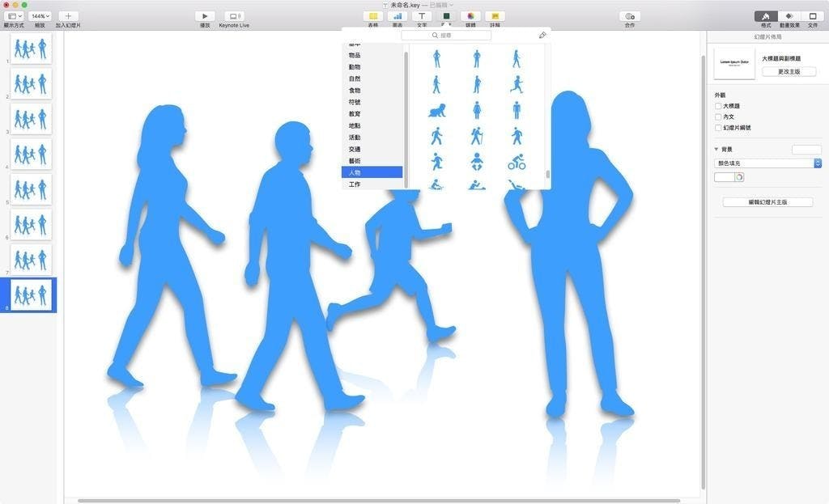Add a comment with the 註解 icon
829x504 pixels.
(495, 16)
